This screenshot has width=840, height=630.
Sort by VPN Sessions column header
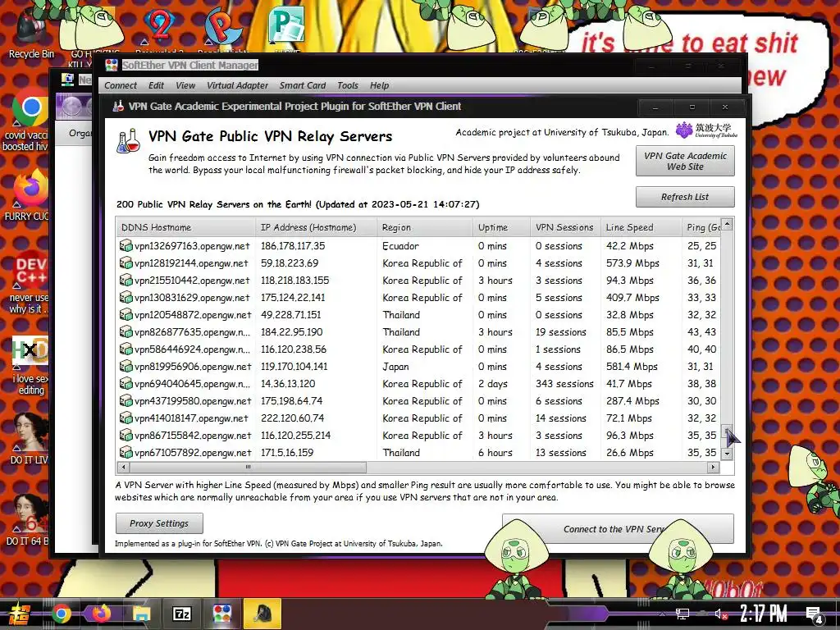tap(566, 227)
